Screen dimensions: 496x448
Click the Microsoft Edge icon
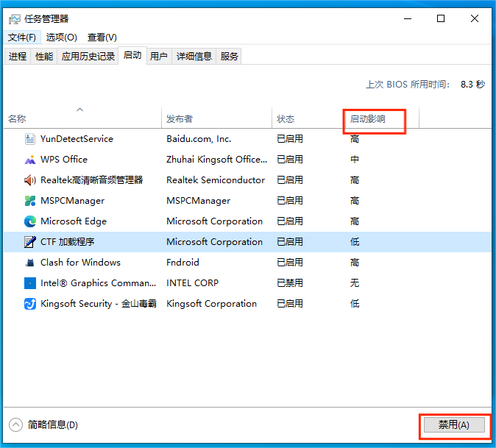30,221
